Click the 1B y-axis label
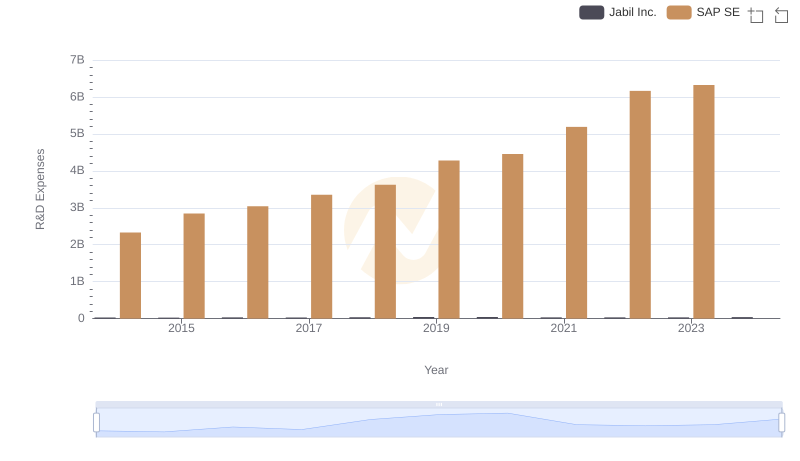Screen dimensions: 800x461 77,281
